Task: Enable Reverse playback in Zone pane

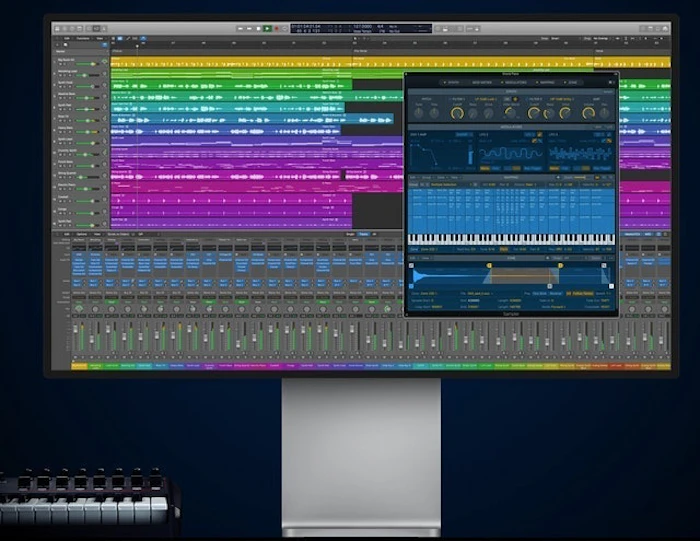Action: 556,293
